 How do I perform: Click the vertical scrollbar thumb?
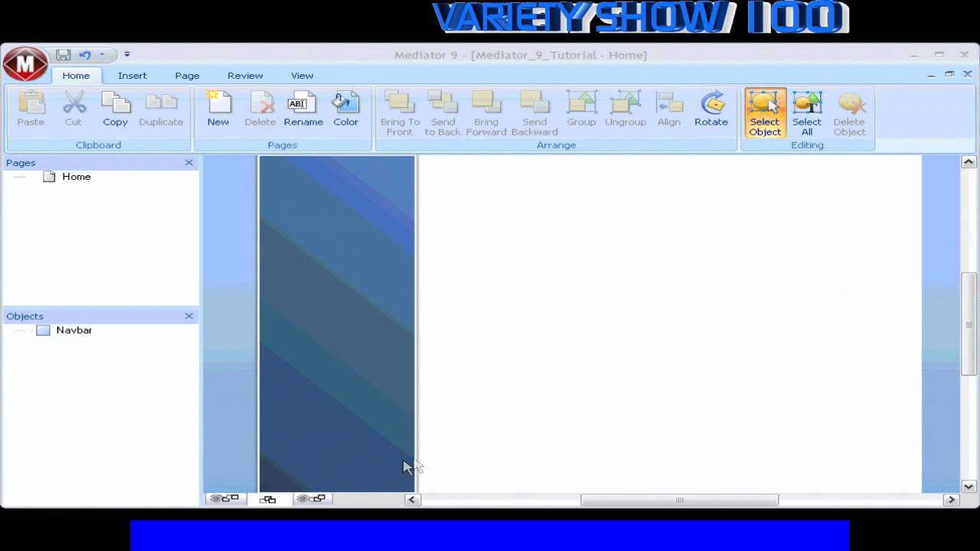click(969, 324)
